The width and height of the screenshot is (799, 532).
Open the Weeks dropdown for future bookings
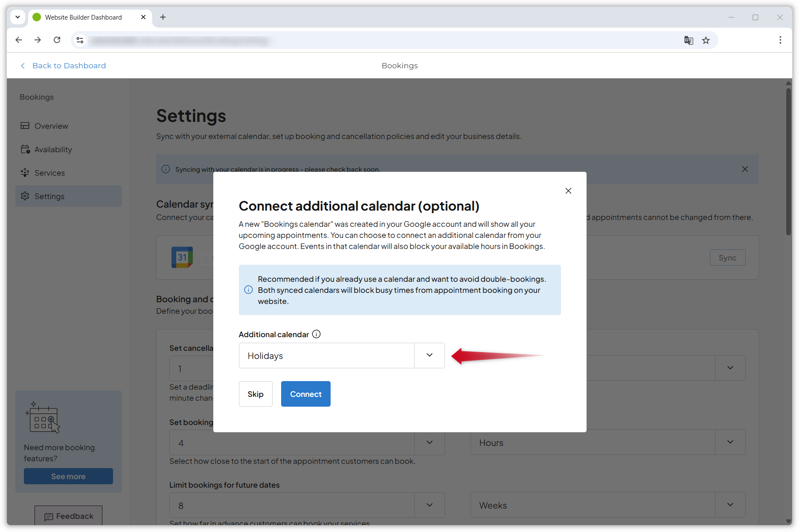(x=730, y=505)
